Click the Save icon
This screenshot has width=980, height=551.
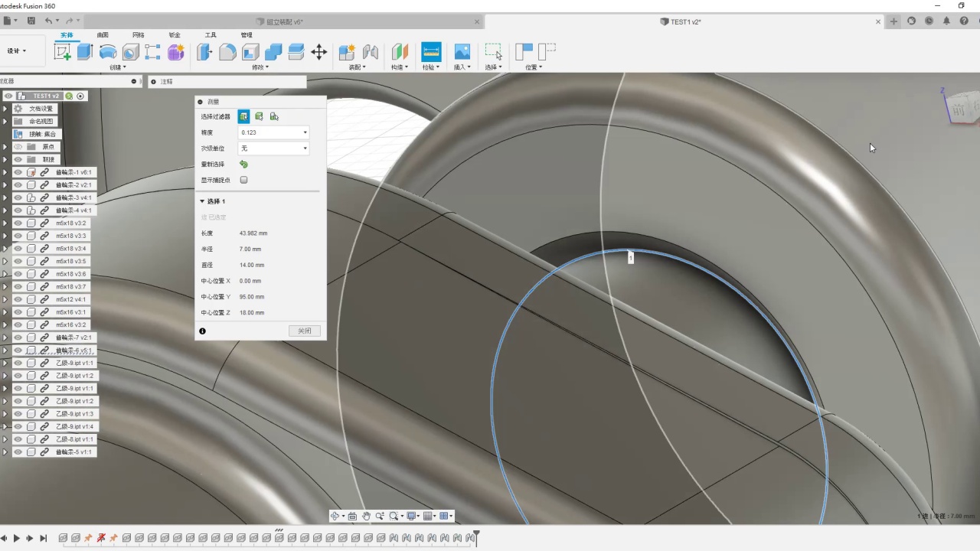pos(31,21)
